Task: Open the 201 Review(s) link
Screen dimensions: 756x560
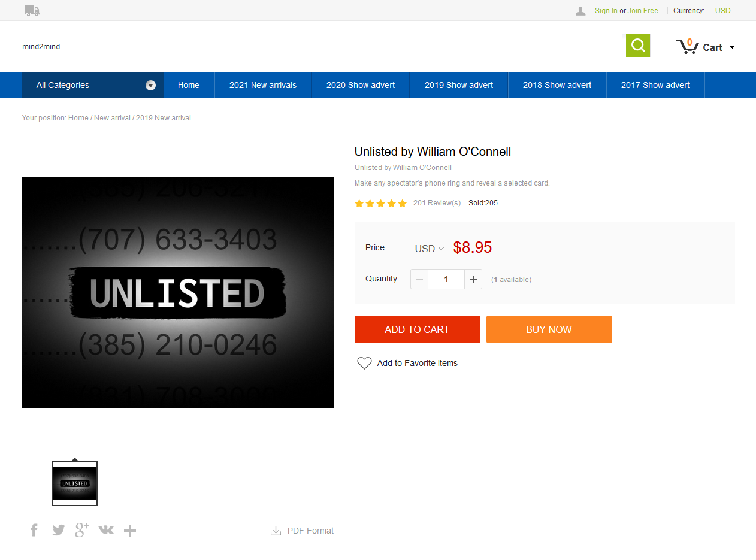Action: tap(437, 203)
